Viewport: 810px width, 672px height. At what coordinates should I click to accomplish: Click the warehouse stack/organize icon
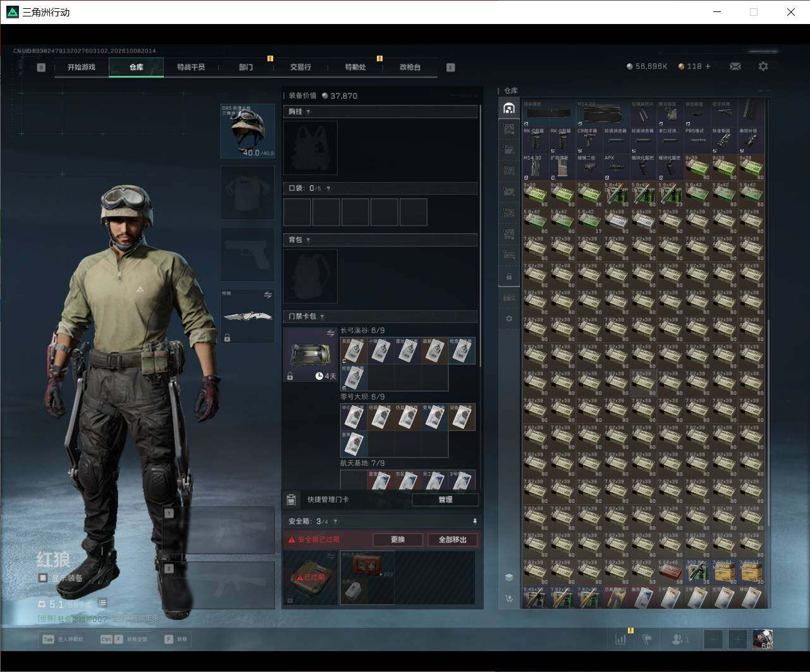click(509, 577)
